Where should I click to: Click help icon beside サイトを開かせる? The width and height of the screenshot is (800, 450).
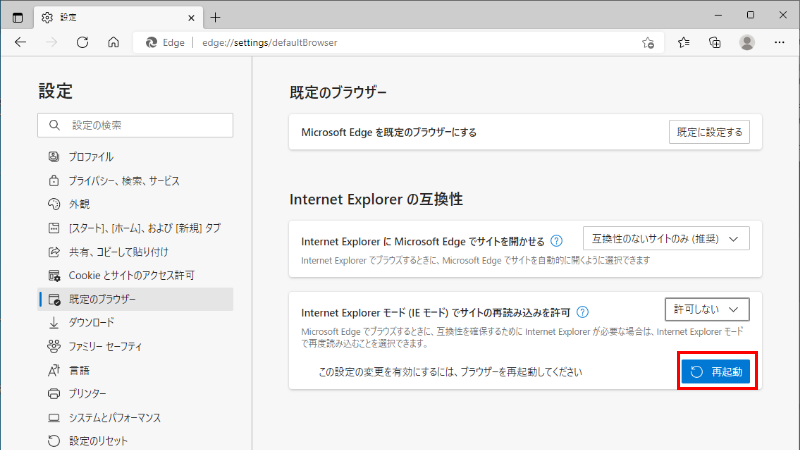557,241
